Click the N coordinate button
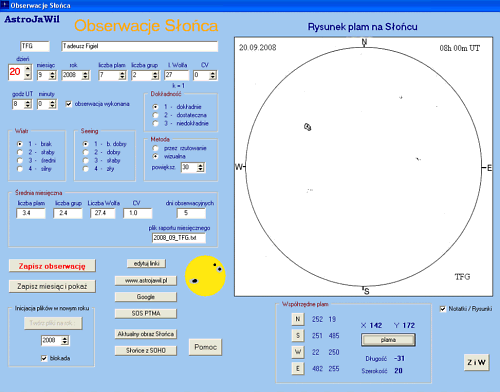500x392 pixels. click(298, 319)
